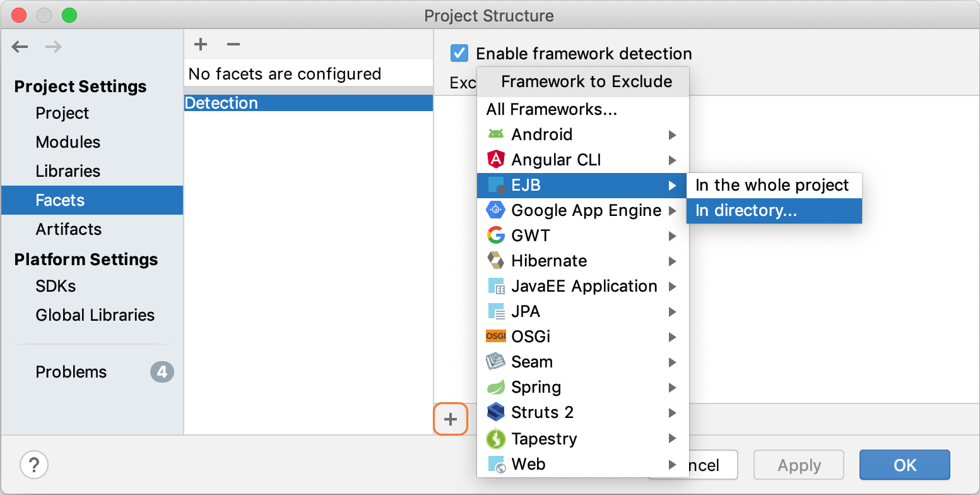Add exclusion with the bottom plus button
This screenshot has height=495, width=980.
click(x=451, y=419)
